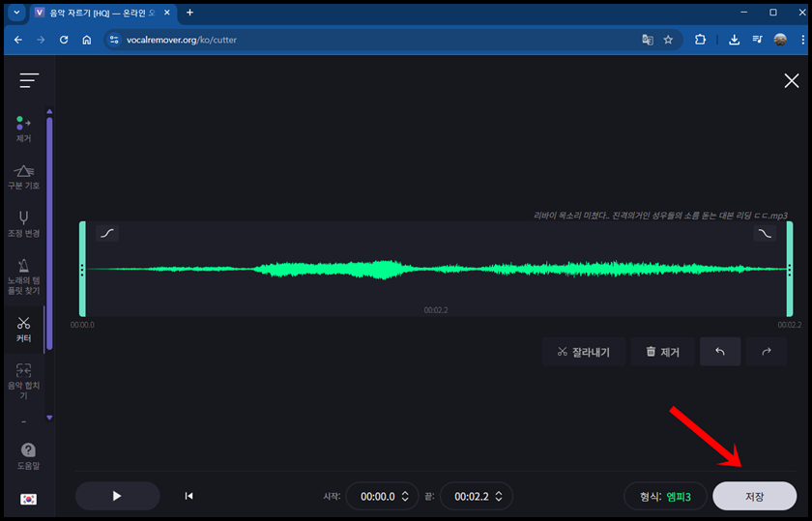Go forward in browser history
The image size is (812, 521).
(x=41, y=40)
